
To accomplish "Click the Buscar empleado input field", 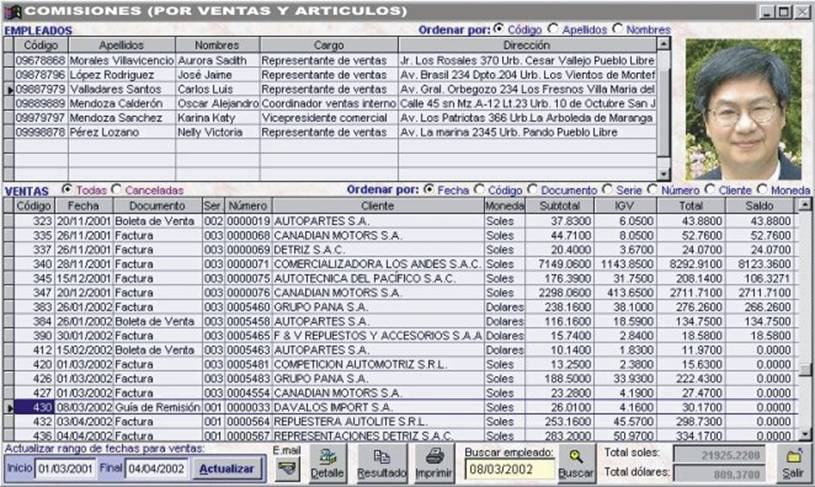I will 509,470.
